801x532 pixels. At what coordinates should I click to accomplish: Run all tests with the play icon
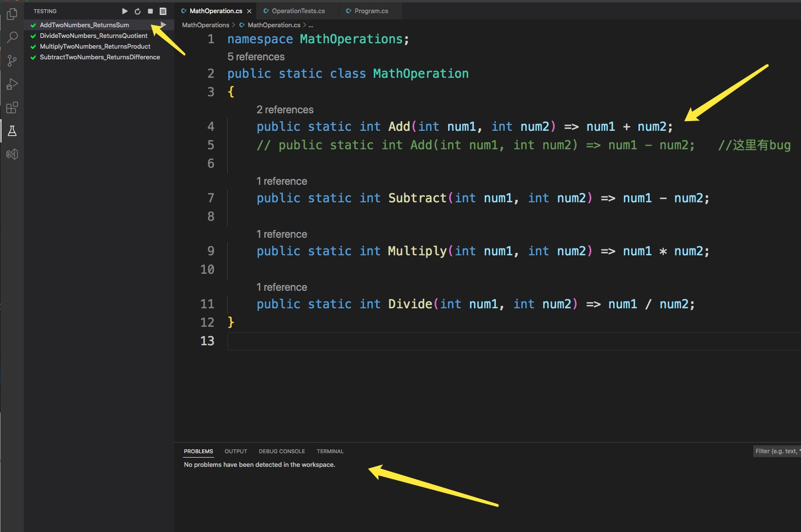point(125,11)
